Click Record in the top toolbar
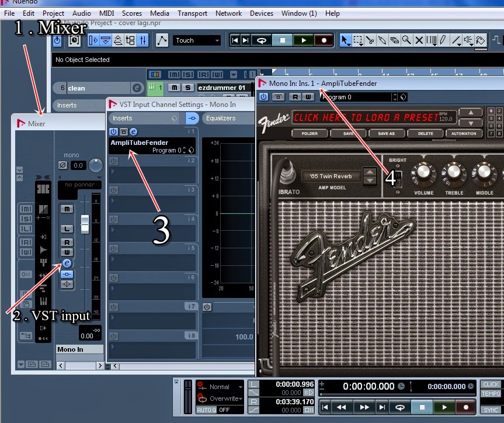Screen dimensions: 504x423 [324, 40]
